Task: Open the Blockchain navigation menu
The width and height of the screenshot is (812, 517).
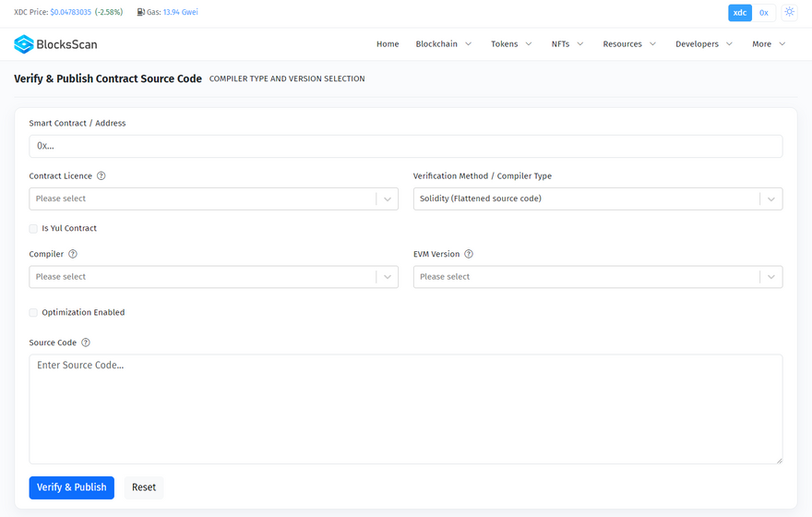Action: point(443,44)
